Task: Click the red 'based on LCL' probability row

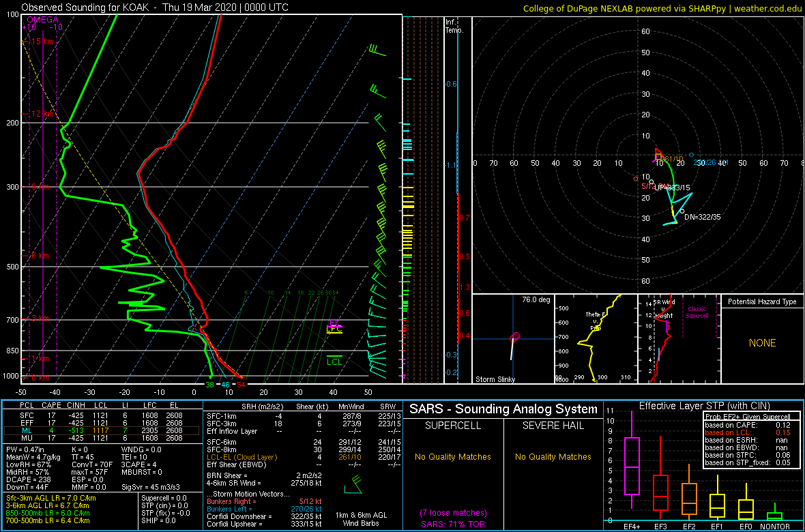Action: (x=748, y=432)
